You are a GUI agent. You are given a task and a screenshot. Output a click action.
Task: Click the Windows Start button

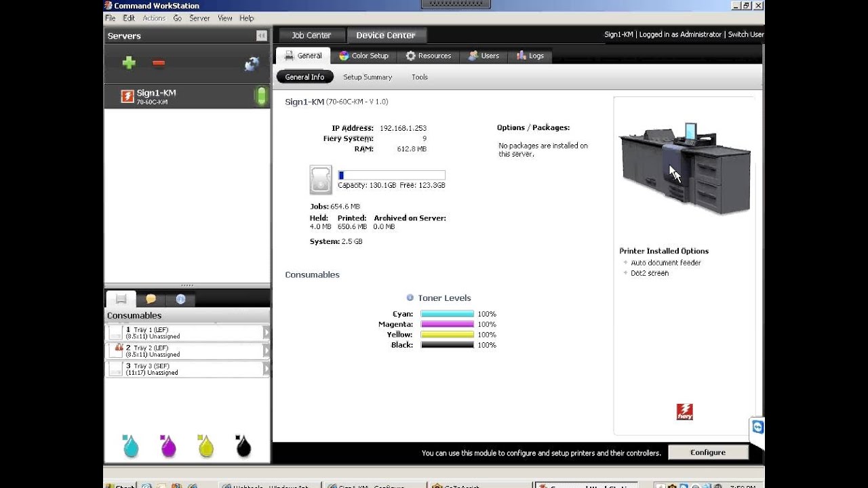point(121,485)
